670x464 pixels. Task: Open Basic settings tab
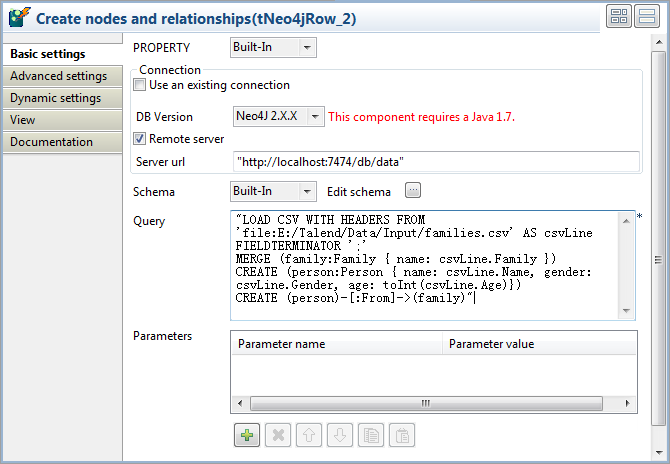coord(62,54)
